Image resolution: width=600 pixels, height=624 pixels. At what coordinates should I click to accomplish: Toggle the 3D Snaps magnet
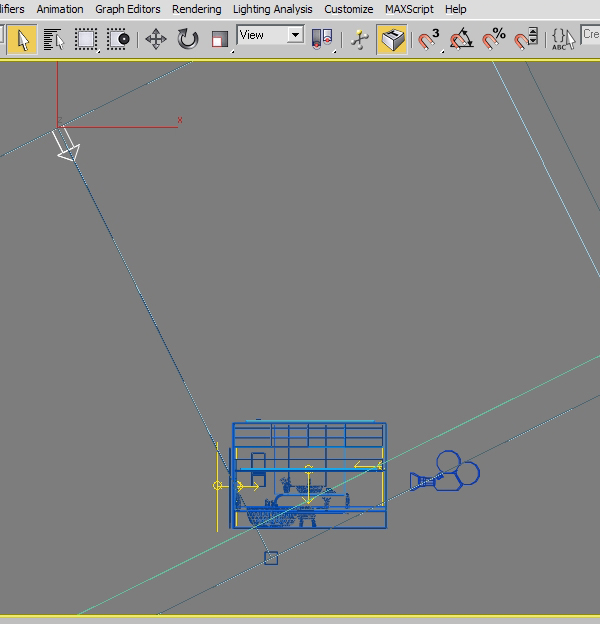point(429,39)
